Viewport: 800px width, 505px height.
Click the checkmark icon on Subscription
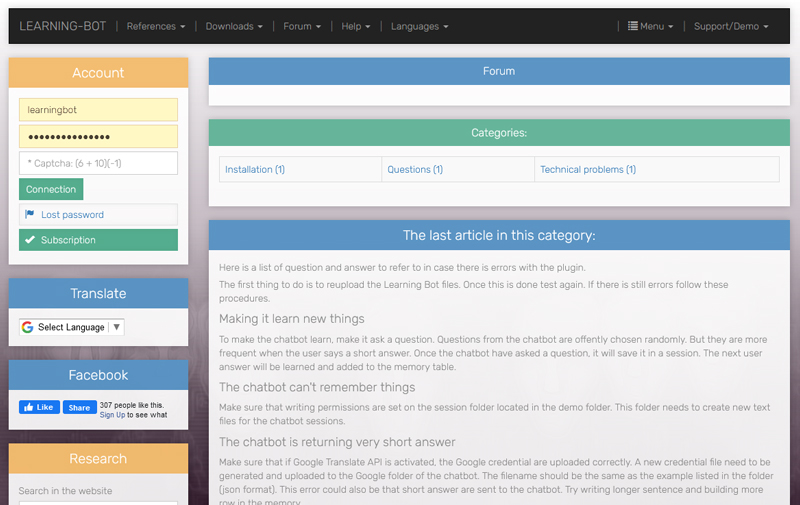tap(30, 240)
